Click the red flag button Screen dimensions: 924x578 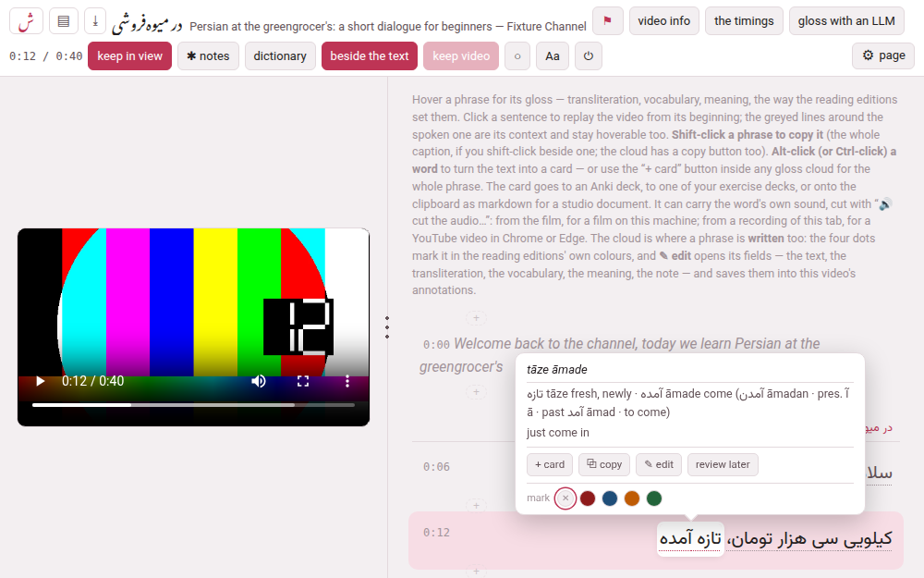coord(608,21)
